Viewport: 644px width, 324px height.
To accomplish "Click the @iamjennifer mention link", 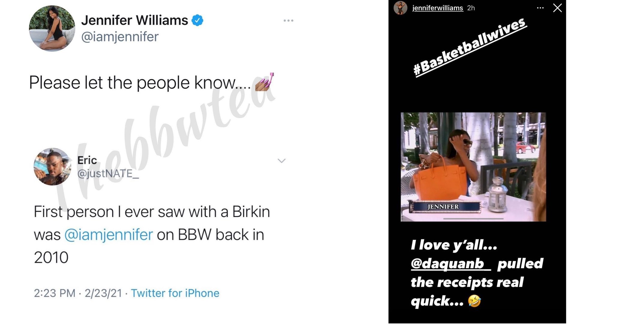I will pos(109,235).
